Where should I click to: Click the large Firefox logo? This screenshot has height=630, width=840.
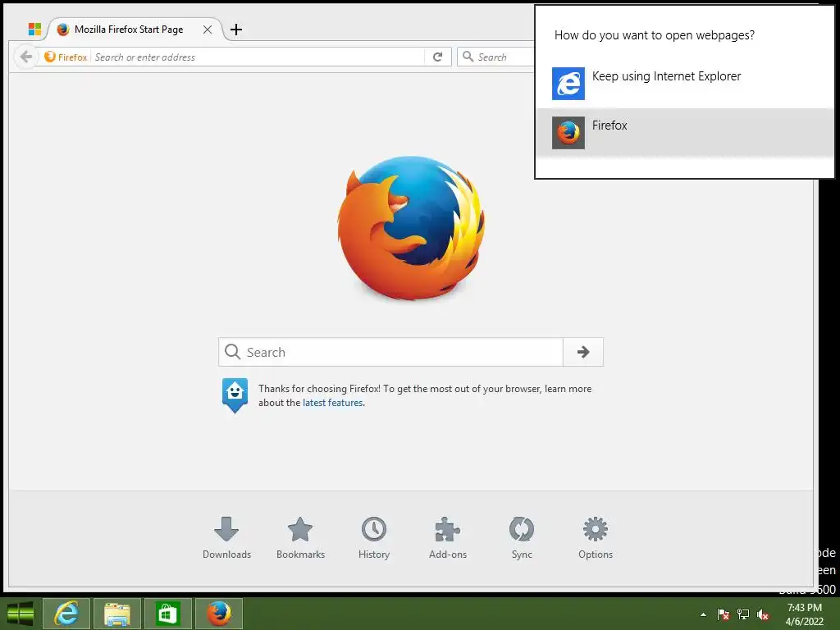point(412,228)
